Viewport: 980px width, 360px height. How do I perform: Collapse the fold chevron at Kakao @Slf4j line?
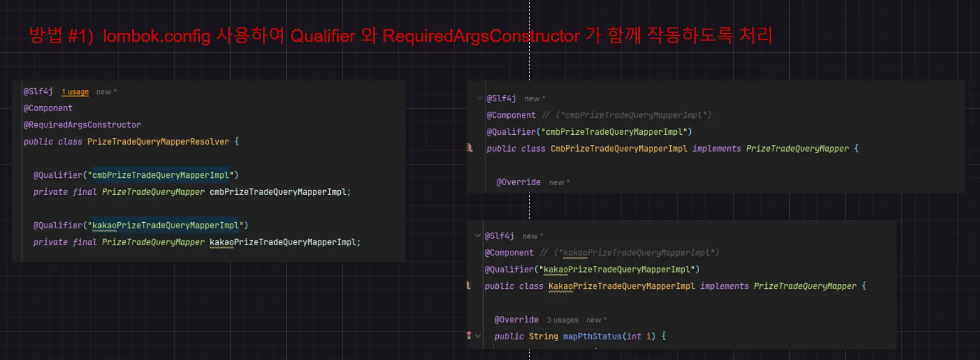[478, 236]
